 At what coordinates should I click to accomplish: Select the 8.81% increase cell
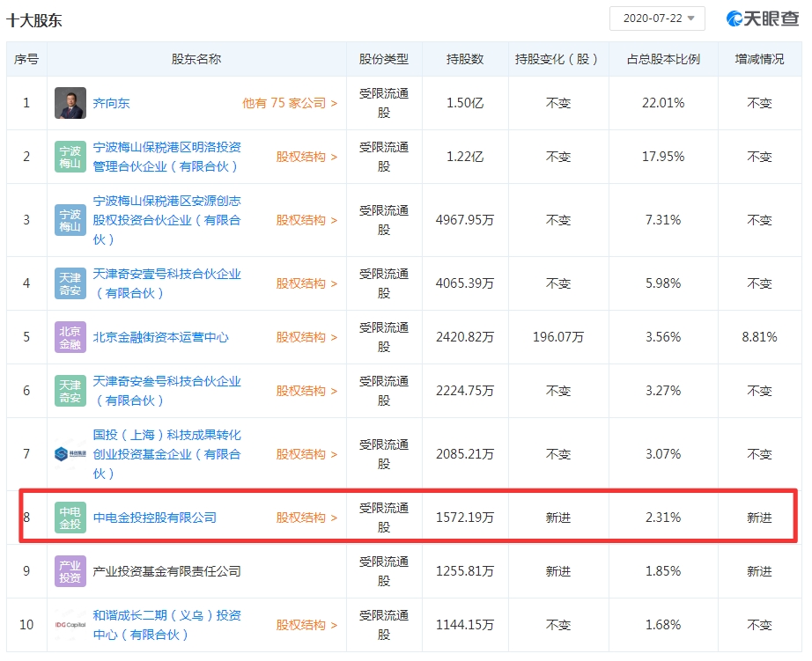point(759,337)
